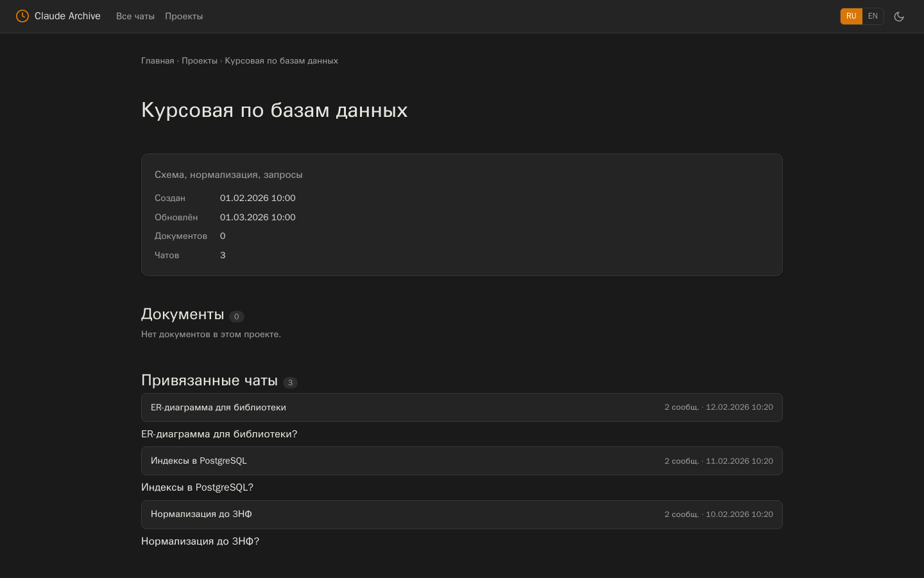Screen dimensions: 924x578
Task: Click the description Схема, нормализация, запросы
Action: pyautogui.click(x=228, y=175)
